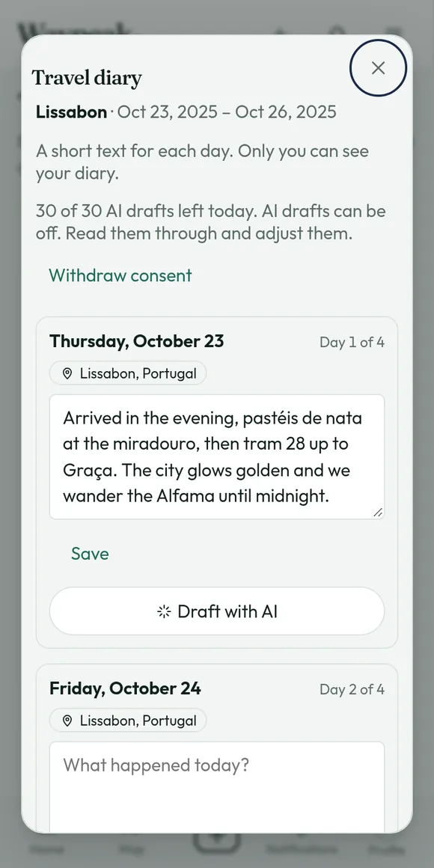Close the Travel diary dialog
This screenshot has height=868, width=434.
pyautogui.click(x=378, y=68)
